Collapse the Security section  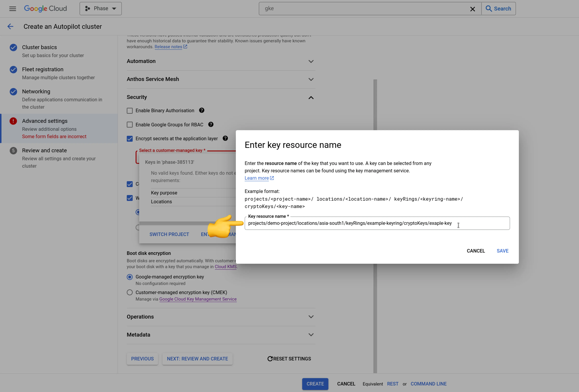tap(311, 97)
